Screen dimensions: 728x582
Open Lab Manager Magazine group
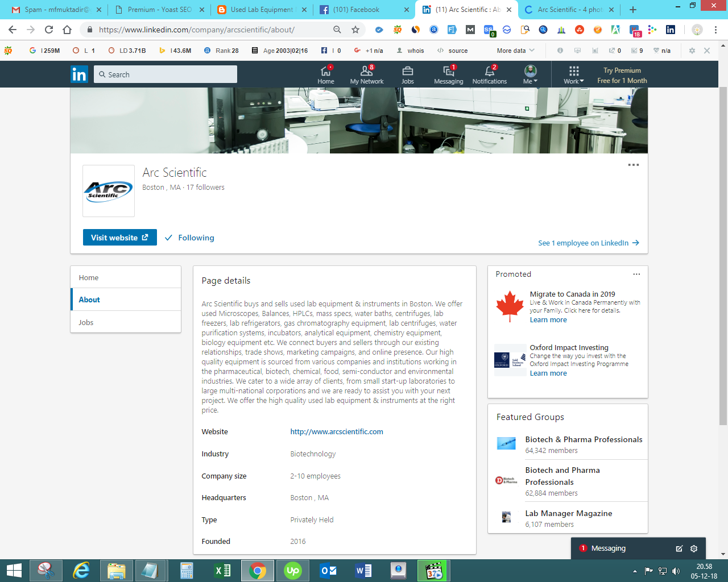click(x=569, y=513)
